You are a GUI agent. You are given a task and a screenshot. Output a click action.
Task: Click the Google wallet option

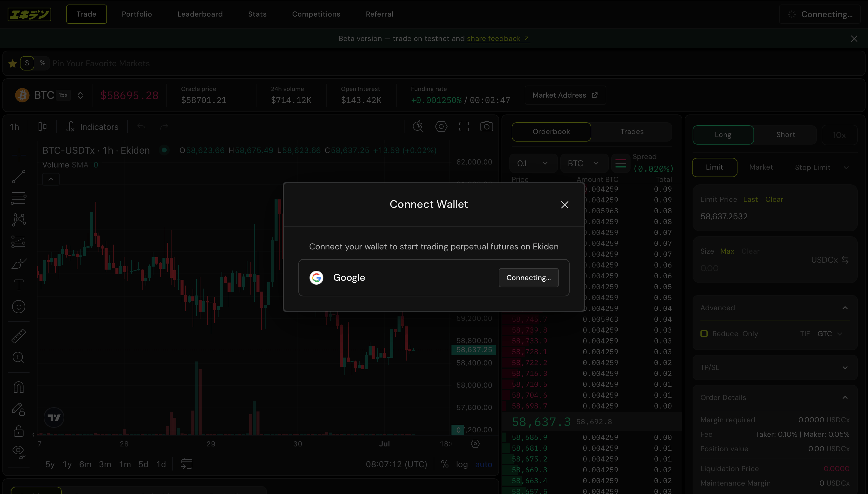pos(433,277)
